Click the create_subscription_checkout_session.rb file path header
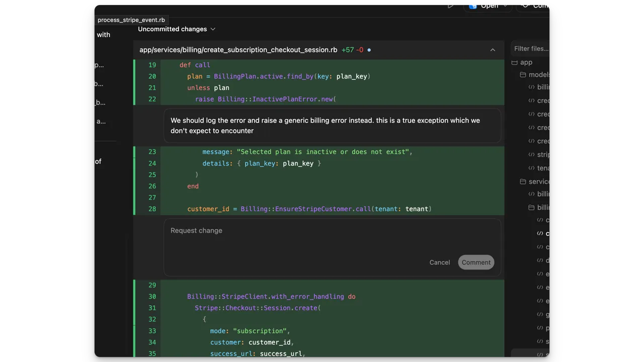Image resolution: width=644 pixels, height=362 pixels. point(238,50)
